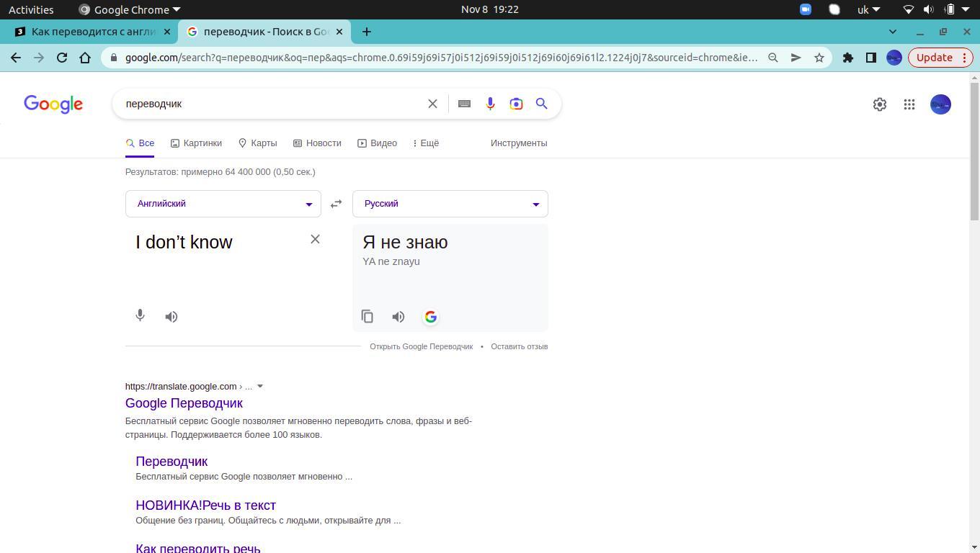Viewport: 980px width, 553px height.
Task: Open the on-screen keyboard input tool
Action: (465, 104)
